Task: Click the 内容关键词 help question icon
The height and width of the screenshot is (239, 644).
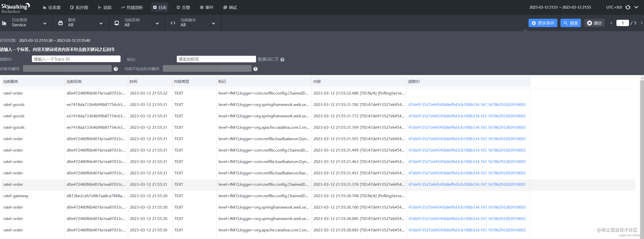Action: click(116, 69)
